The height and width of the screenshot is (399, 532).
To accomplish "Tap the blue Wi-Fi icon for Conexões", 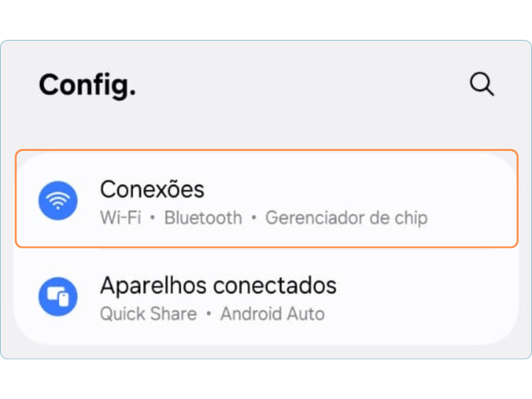I will [58, 199].
